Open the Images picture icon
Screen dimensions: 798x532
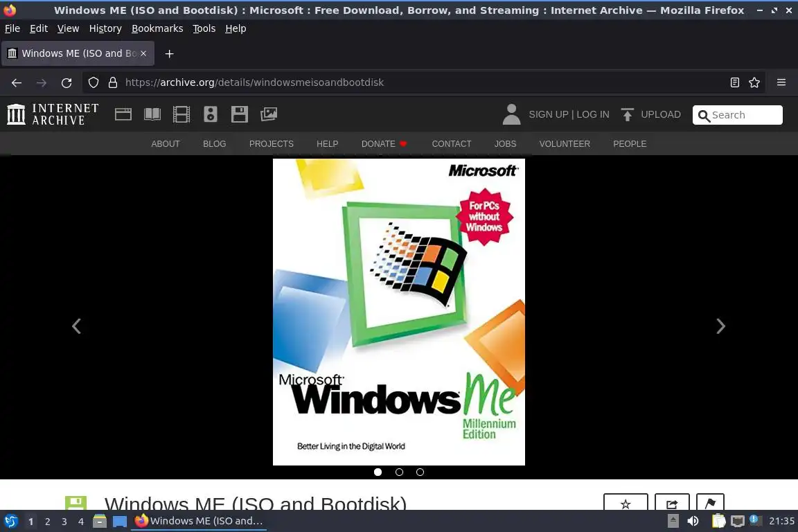click(x=269, y=114)
